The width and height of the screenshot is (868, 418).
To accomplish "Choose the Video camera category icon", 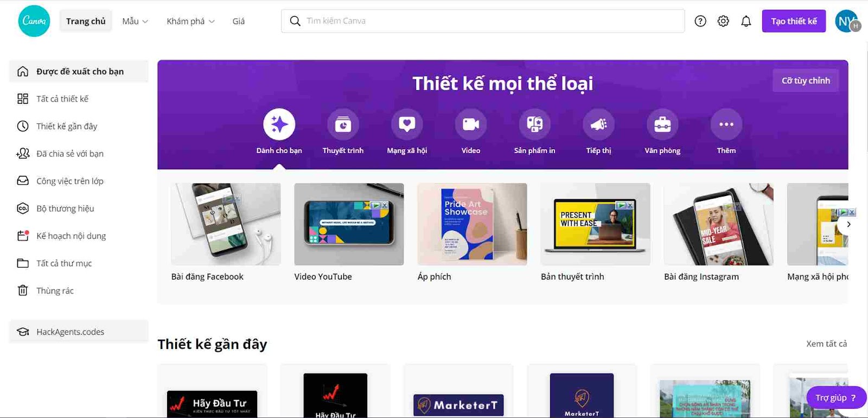I will pyautogui.click(x=471, y=124).
